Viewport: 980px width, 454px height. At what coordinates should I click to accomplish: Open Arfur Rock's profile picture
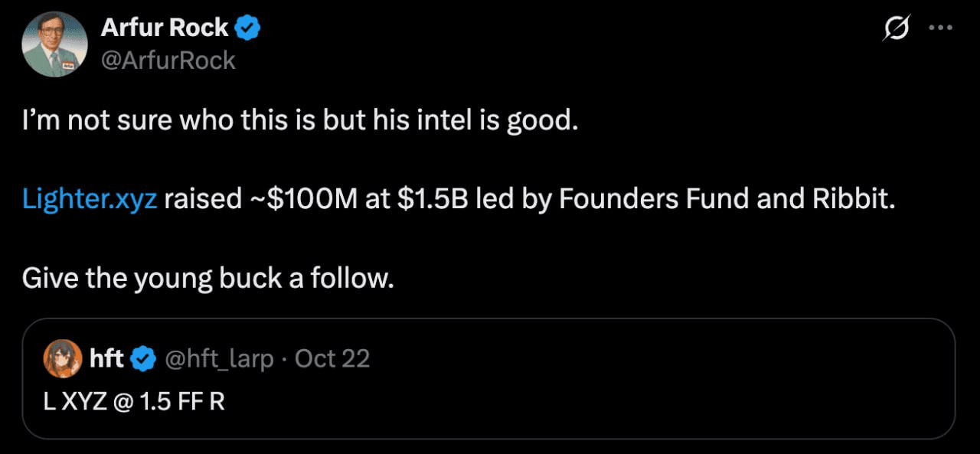pyautogui.click(x=54, y=44)
